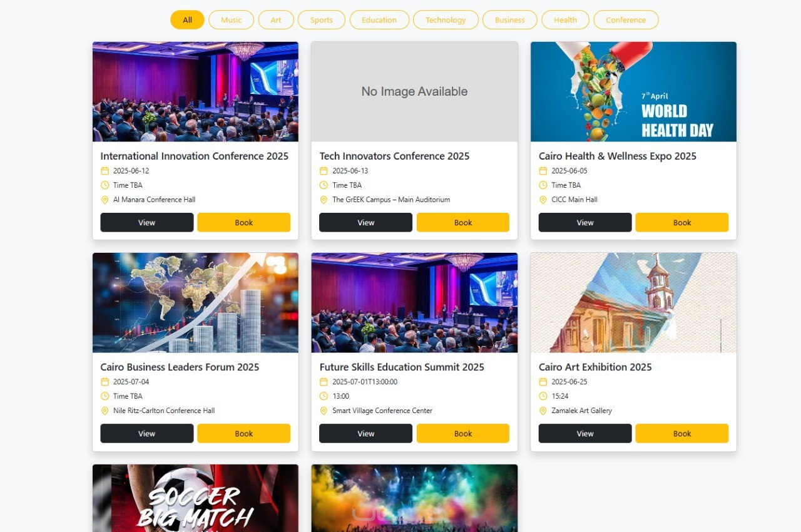Open Future Skills Education Summit 2025 title

[402, 367]
